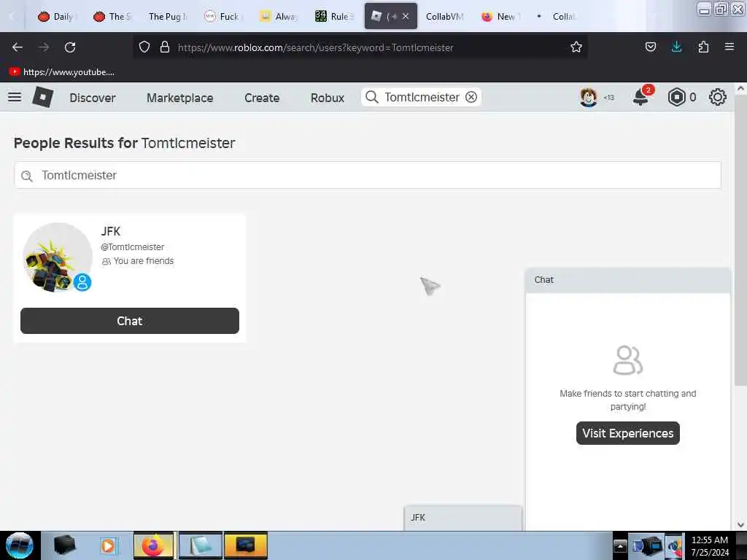Viewport: 747px width, 560px height.
Task: Open the Discover menu item
Action: (93, 98)
